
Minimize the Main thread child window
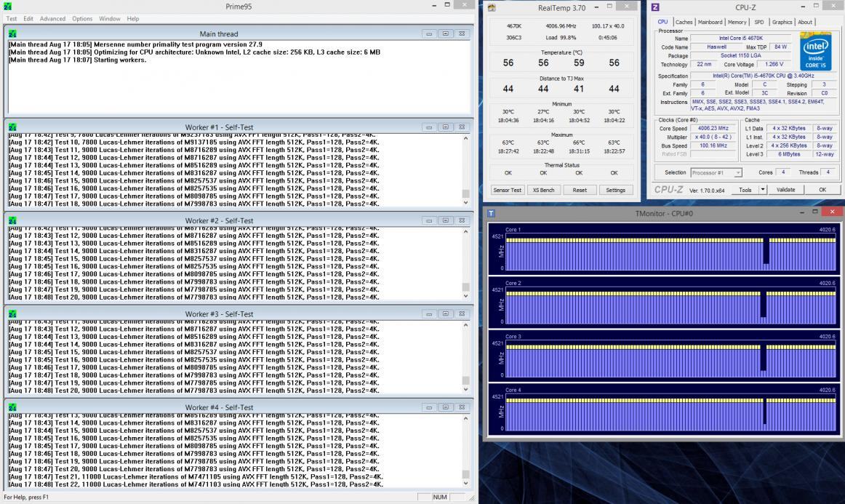[x=429, y=33]
